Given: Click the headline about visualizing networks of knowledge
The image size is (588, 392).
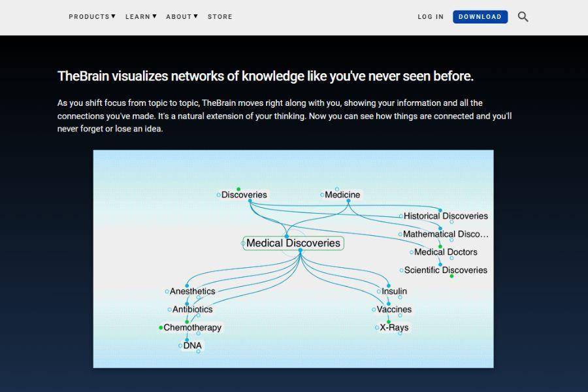Looking at the screenshot, I should [x=265, y=76].
